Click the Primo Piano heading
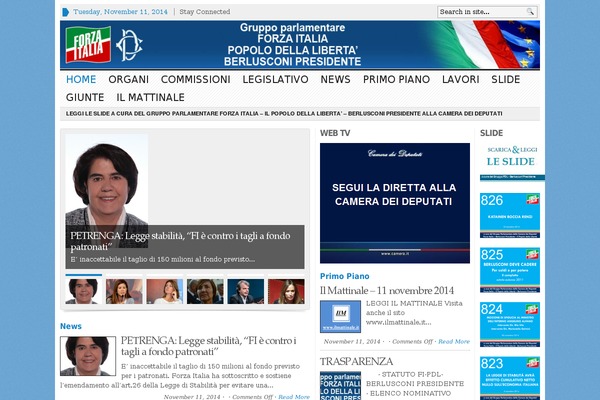Screen dimensions: 600x400 345,276
